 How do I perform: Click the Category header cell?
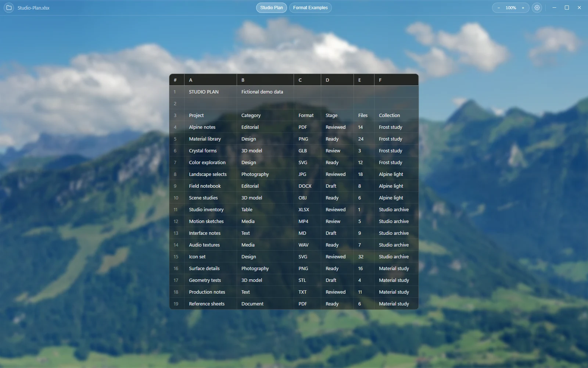pyautogui.click(x=265, y=115)
